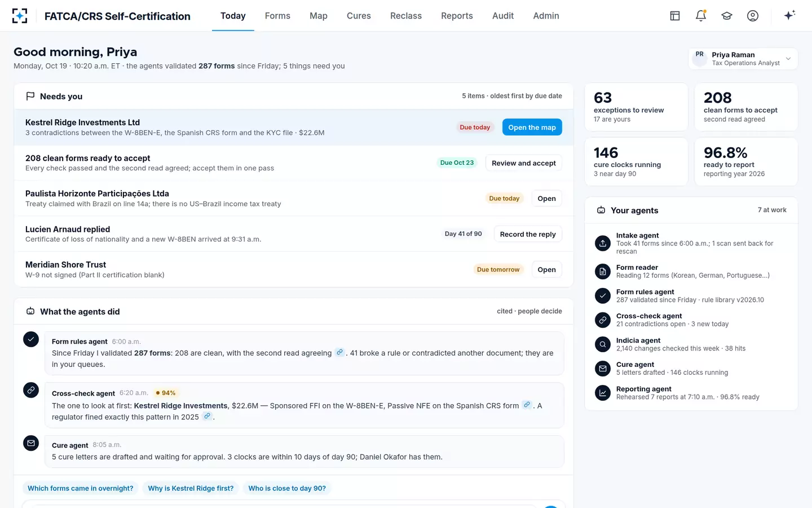The width and height of the screenshot is (812, 508).
Task: Click the Due today badge on Kestrel Ridge
Action: 475,128
